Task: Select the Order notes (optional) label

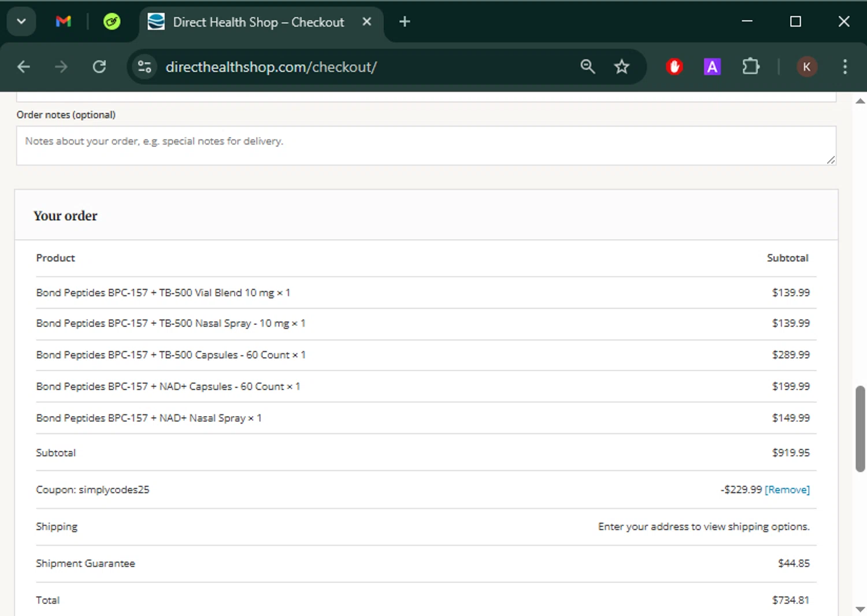Action: coord(66,115)
